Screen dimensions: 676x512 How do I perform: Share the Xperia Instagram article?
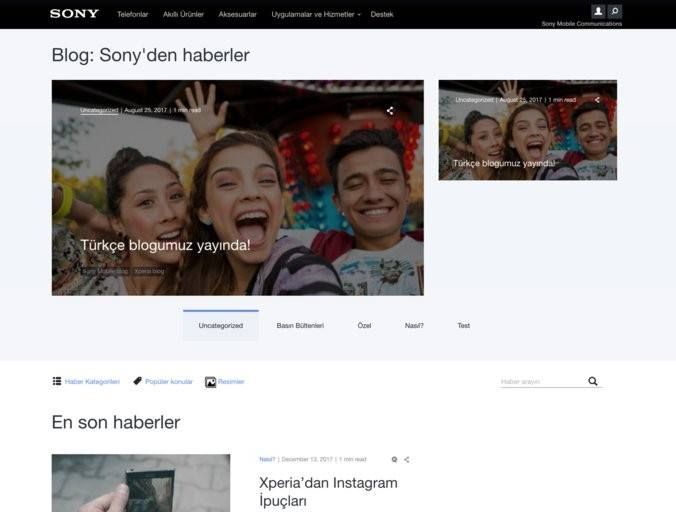[407, 460]
